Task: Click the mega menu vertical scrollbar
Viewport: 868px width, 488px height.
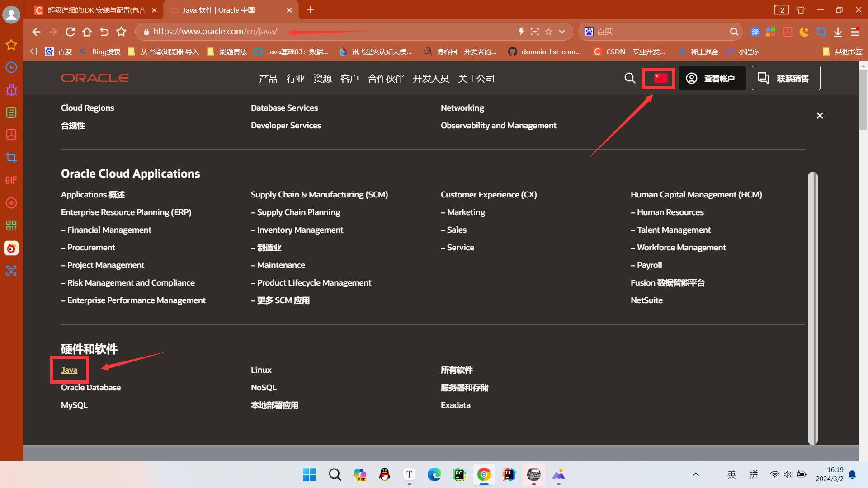Action: (812, 307)
